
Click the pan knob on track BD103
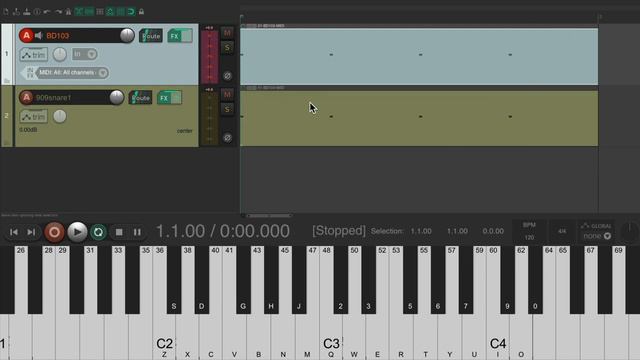(x=60, y=54)
